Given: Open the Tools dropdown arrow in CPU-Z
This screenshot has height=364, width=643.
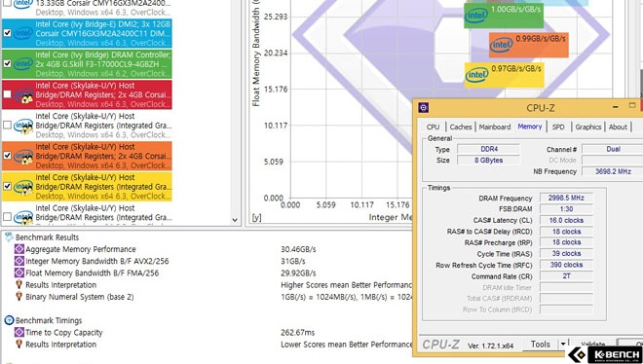Looking at the screenshot, I should (563, 344).
